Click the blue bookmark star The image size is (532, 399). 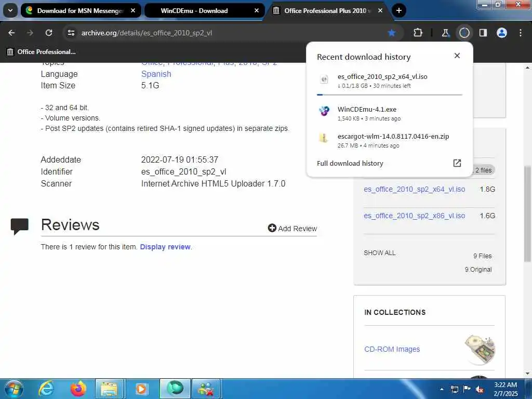point(392,33)
